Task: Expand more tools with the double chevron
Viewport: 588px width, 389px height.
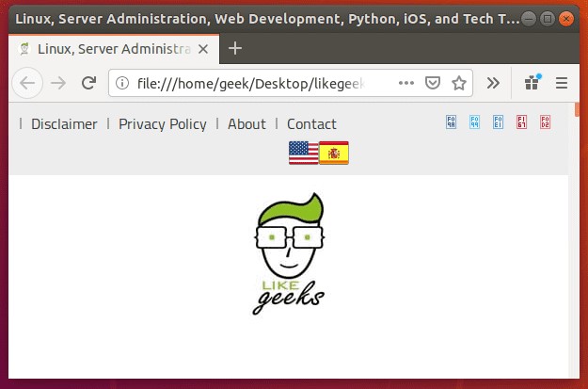Action: [493, 83]
